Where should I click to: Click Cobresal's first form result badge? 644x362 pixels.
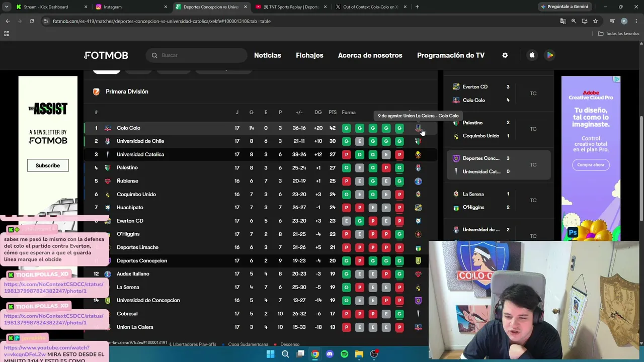[346, 314]
